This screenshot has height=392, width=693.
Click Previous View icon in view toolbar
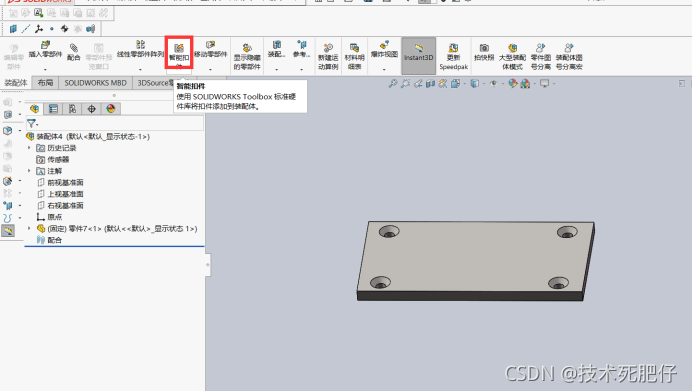coord(418,83)
